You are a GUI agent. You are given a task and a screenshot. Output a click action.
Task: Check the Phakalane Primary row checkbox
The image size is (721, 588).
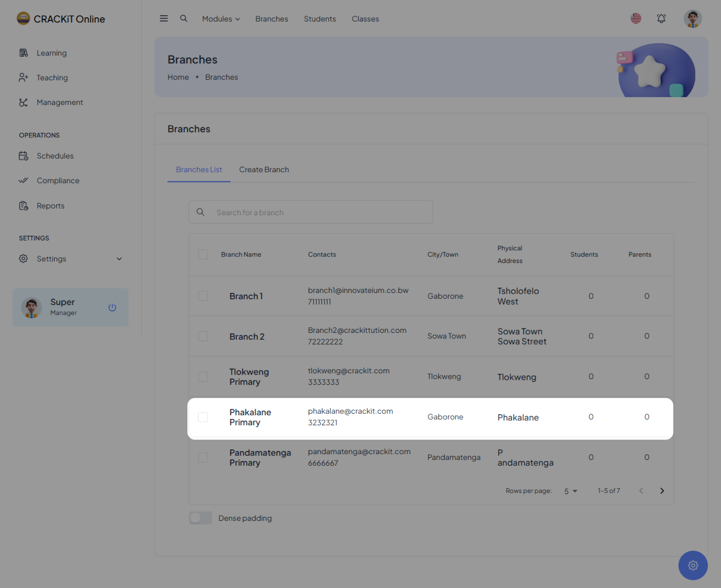(203, 417)
